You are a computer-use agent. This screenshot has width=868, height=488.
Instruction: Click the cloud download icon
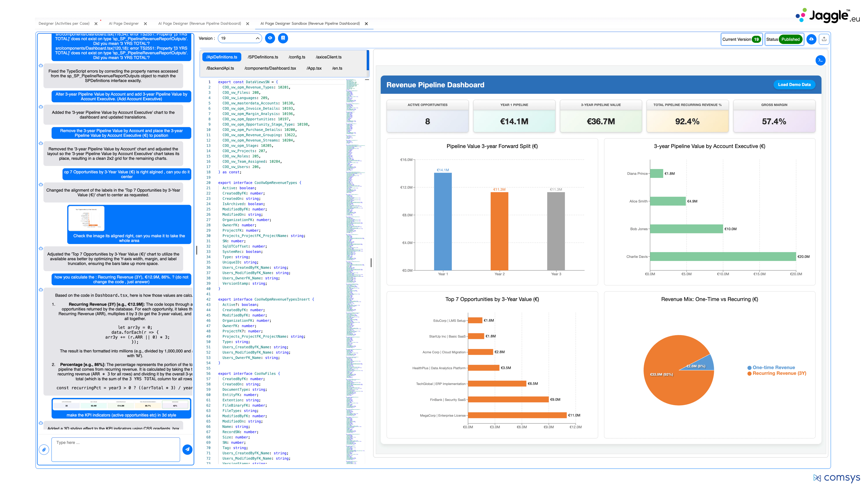pyautogui.click(x=811, y=39)
